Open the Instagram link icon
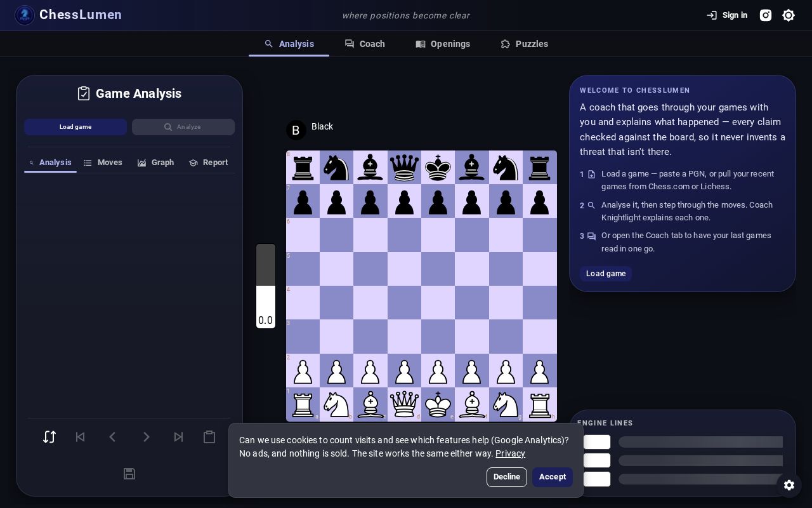812x508 pixels. (766, 15)
